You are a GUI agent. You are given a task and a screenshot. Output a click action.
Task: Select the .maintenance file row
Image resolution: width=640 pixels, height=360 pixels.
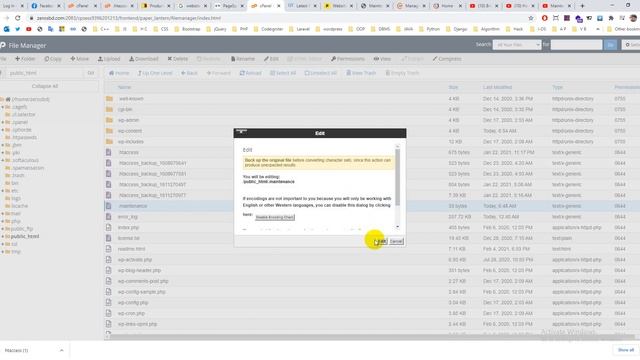tap(371, 206)
